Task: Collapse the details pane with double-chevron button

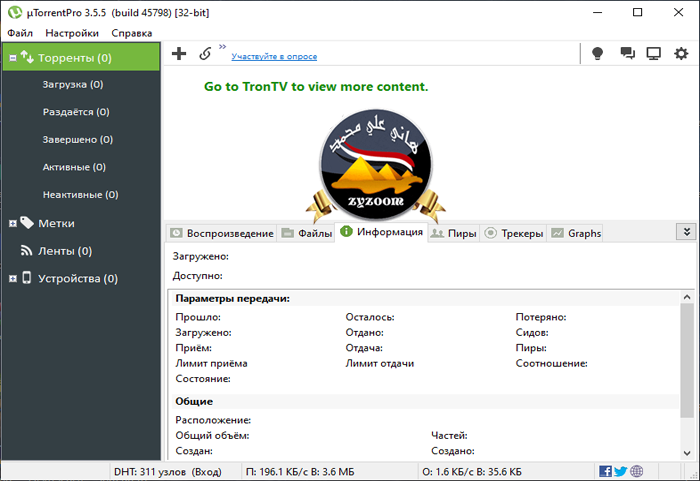Action: point(687,232)
